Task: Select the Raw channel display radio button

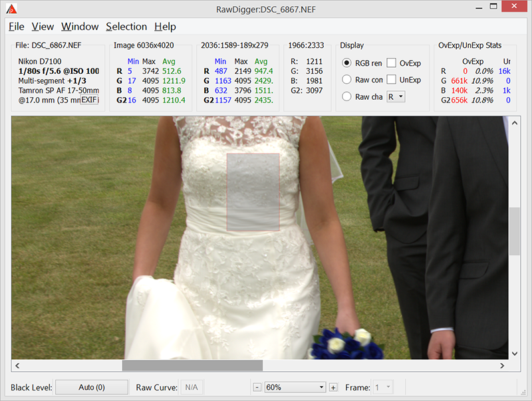Action: (346, 96)
